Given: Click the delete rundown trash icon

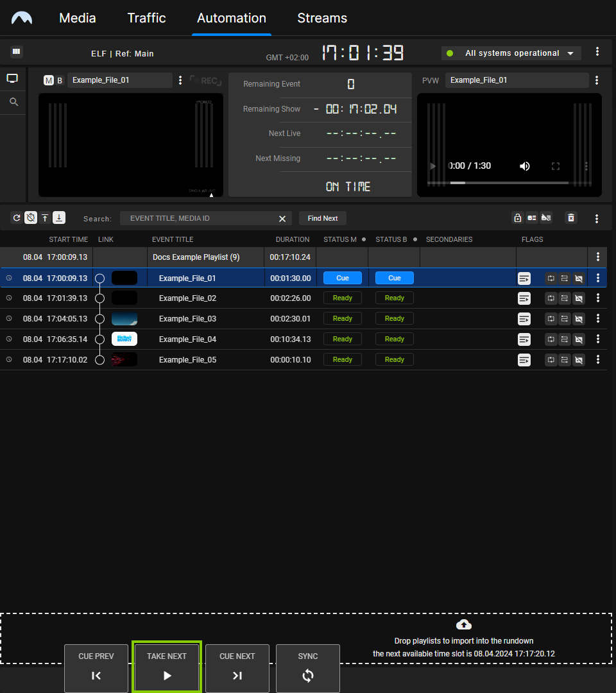Looking at the screenshot, I should (570, 218).
